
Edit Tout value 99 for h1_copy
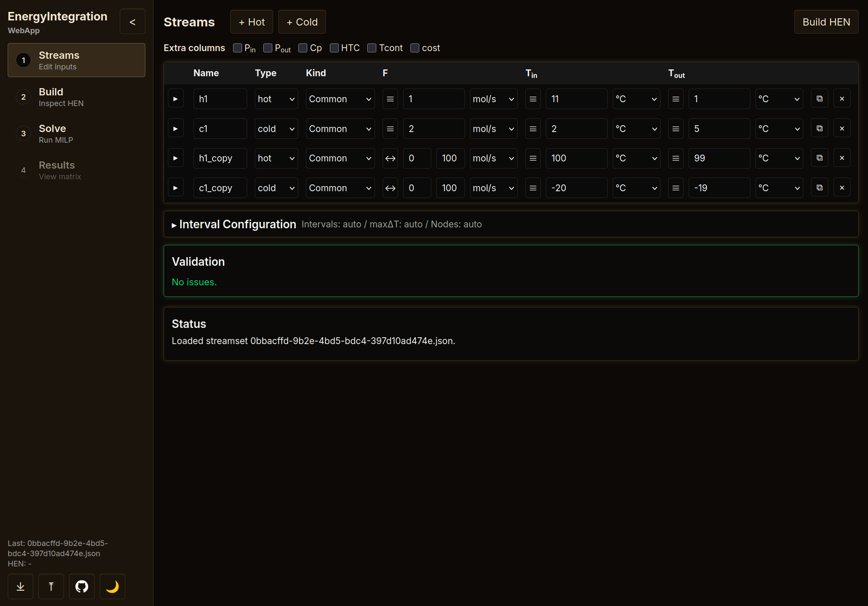pyautogui.click(x=719, y=158)
